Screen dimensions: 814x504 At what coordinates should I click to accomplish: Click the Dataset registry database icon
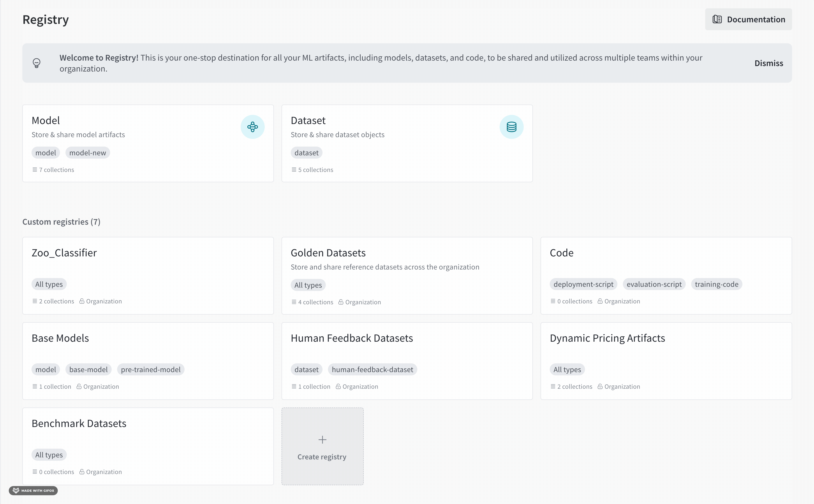point(511,127)
